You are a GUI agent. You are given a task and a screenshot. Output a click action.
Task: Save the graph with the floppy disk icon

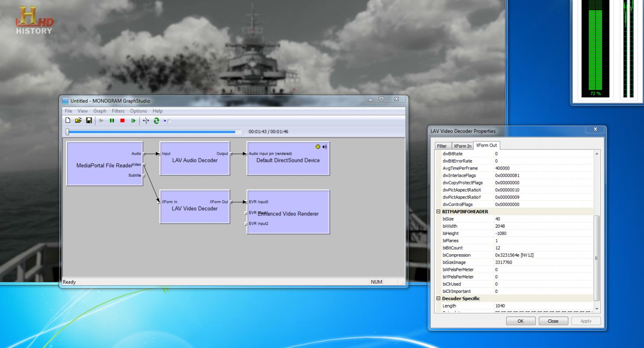(89, 120)
